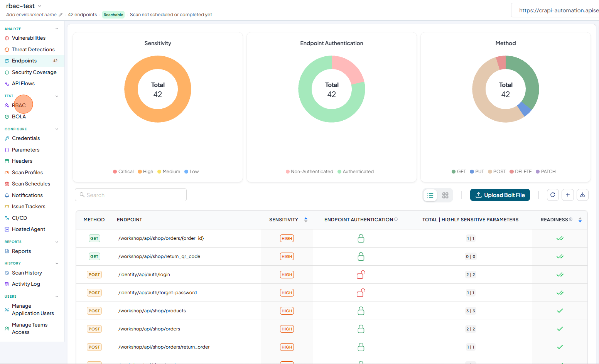The width and height of the screenshot is (599, 364).
Task: Switch to grid view
Action: (445, 195)
